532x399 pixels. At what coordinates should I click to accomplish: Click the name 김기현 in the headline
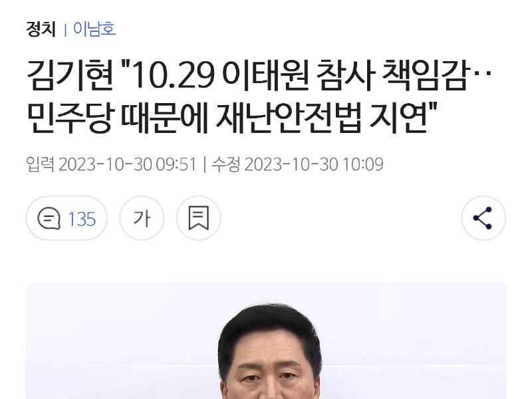tap(70, 75)
